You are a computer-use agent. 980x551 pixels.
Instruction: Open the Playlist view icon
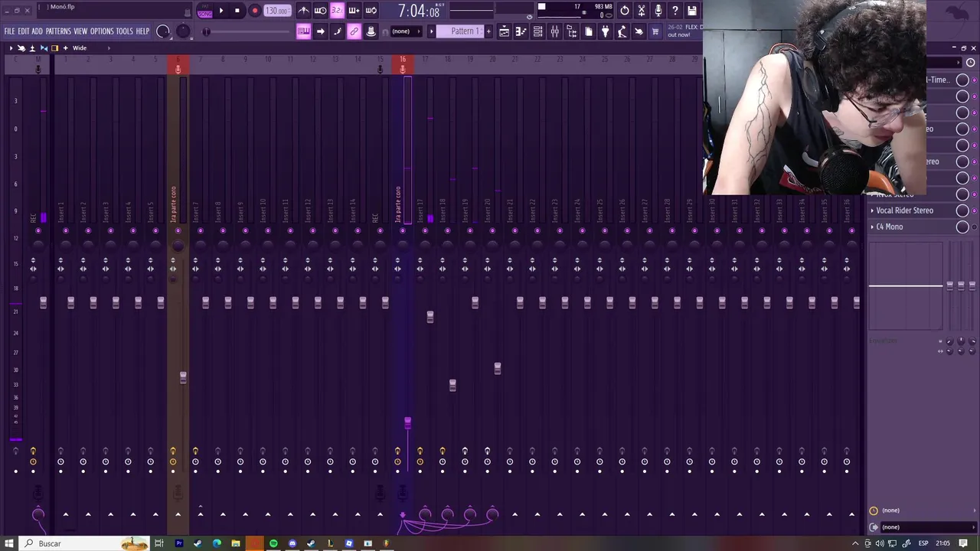pyautogui.click(x=505, y=31)
